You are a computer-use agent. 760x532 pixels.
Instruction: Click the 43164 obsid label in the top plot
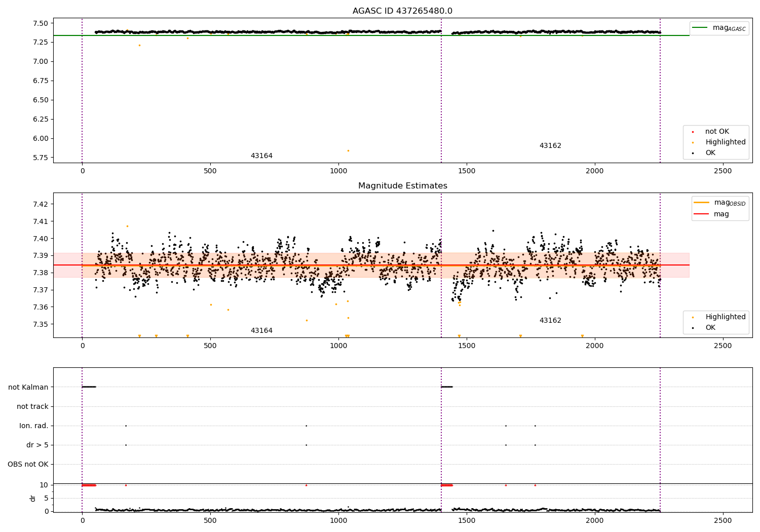point(261,156)
